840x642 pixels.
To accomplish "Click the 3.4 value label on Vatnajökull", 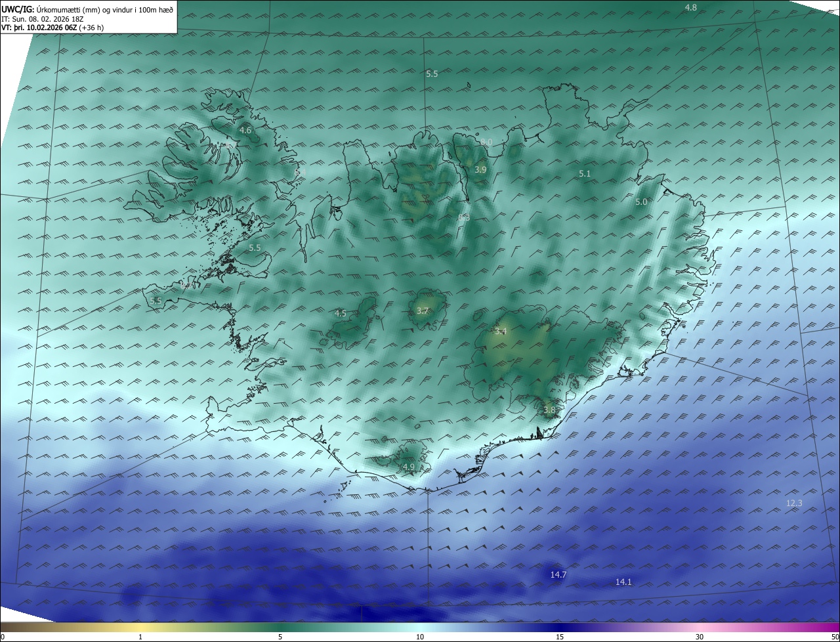I will [x=501, y=332].
